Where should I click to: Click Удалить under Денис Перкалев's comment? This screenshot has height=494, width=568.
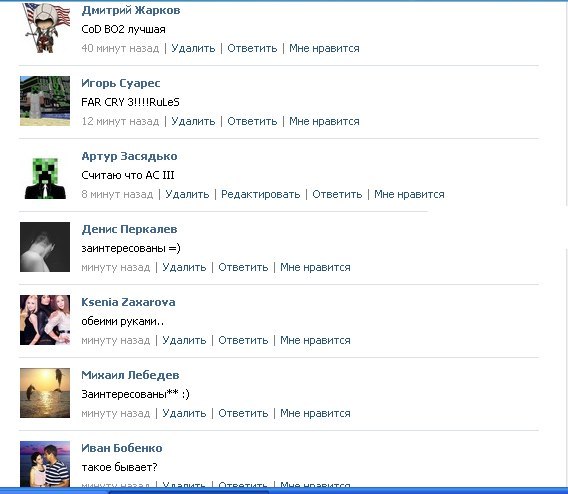pos(184,267)
